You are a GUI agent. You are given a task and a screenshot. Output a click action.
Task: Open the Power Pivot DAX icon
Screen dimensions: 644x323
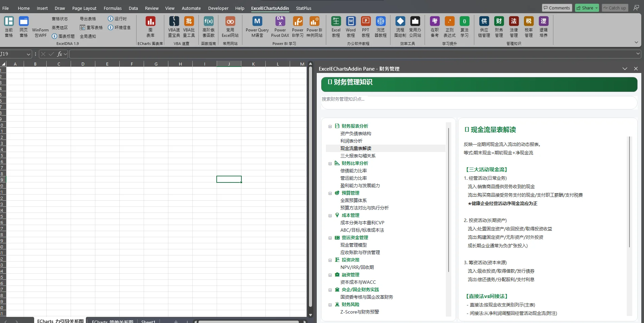click(x=280, y=27)
